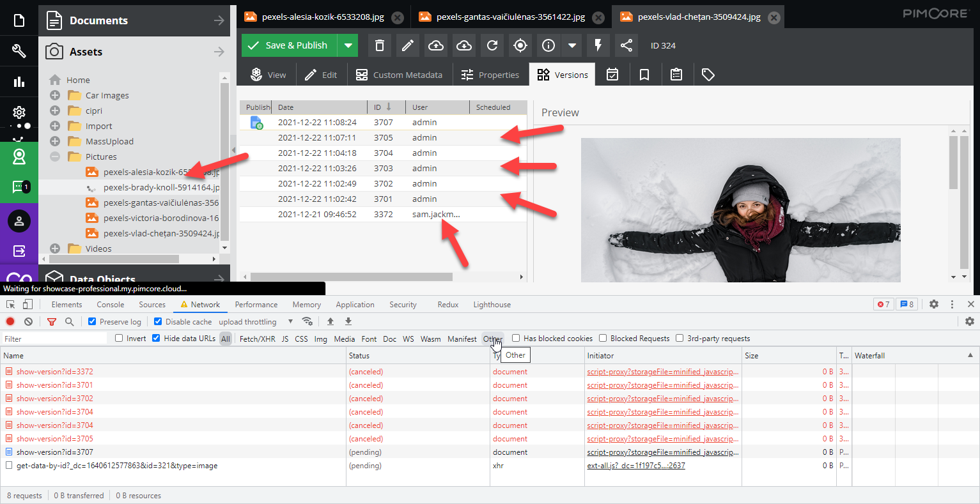980x504 pixels.
Task: Open the Properties tab
Action: pos(490,75)
